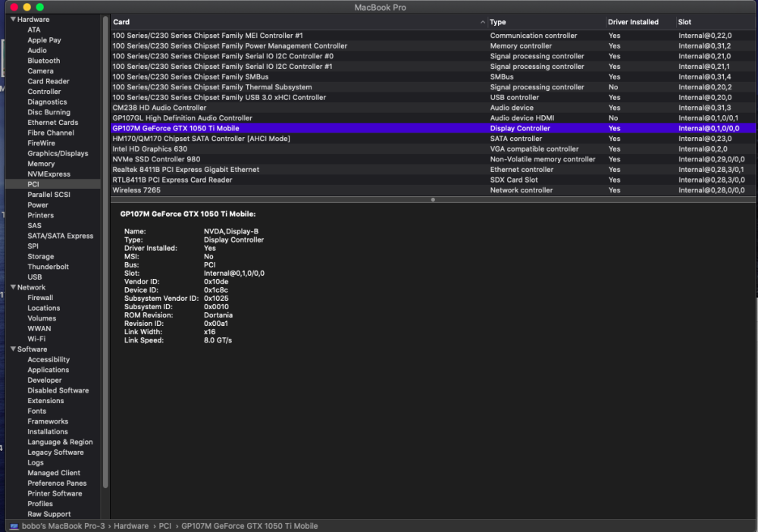Select the Chipset Family SMBus row
Image resolution: width=758 pixels, height=532 pixels.
pyautogui.click(x=433, y=77)
